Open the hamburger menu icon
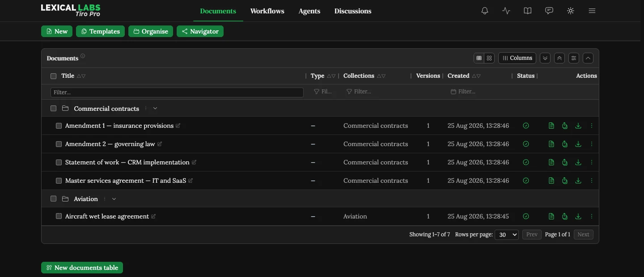Viewport: 644px width, 277px height. click(592, 11)
